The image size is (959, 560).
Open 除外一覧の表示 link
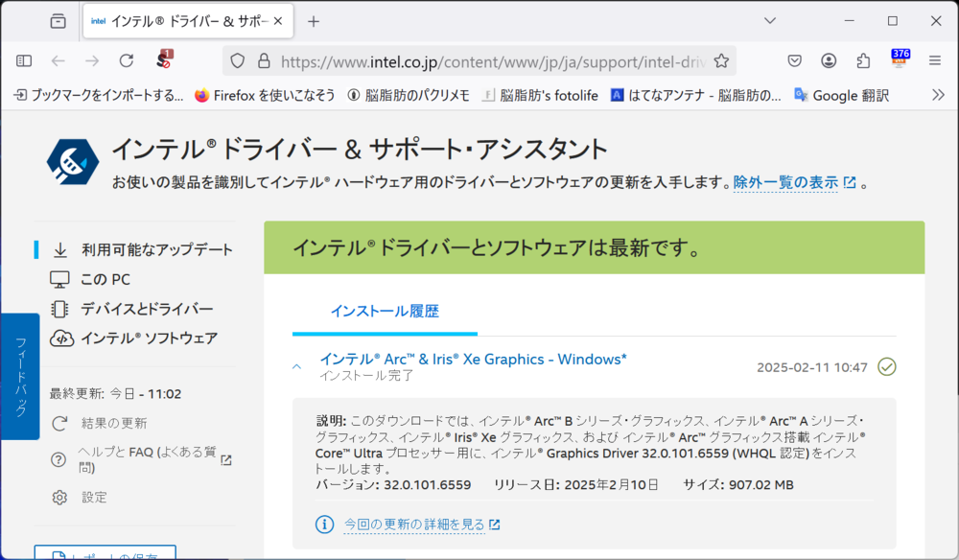point(785,182)
